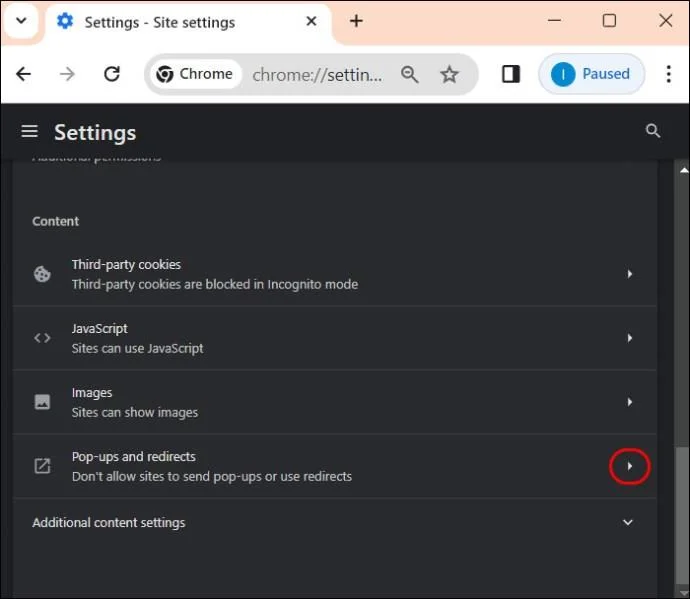
Task: Expand Third-party cookies row arrow
Action: click(x=629, y=274)
